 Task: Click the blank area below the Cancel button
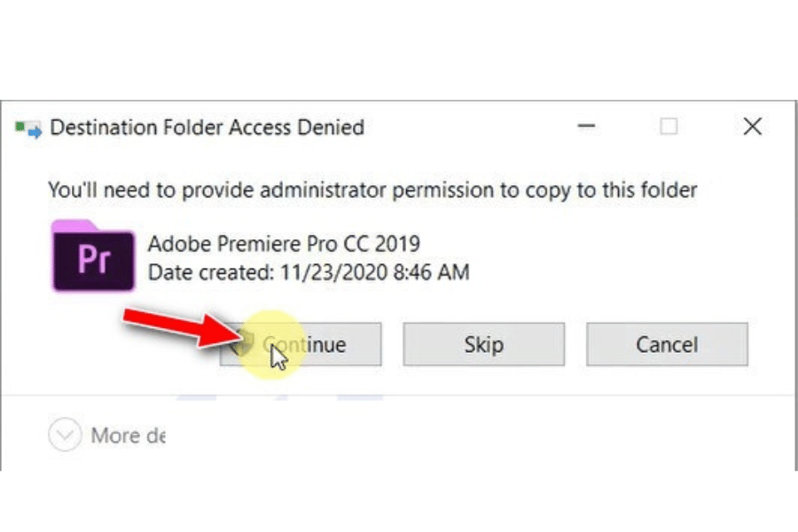coord(667,426)
